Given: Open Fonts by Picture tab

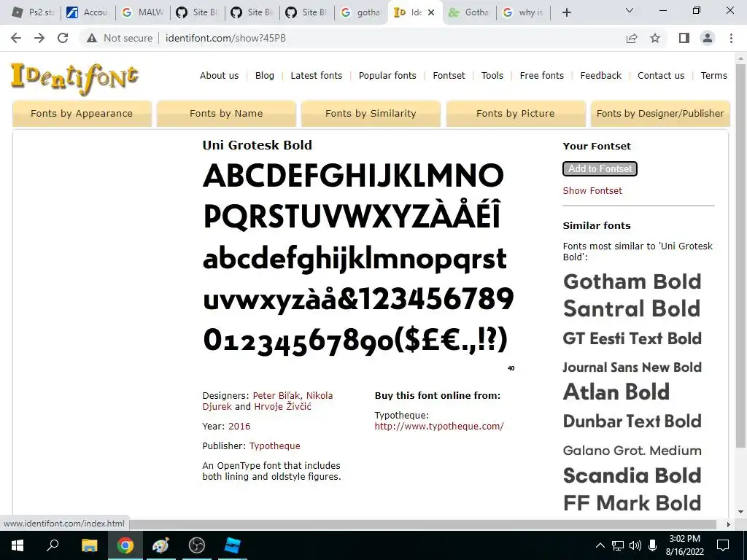Looking at the screenshot, I should pos(516,113).
